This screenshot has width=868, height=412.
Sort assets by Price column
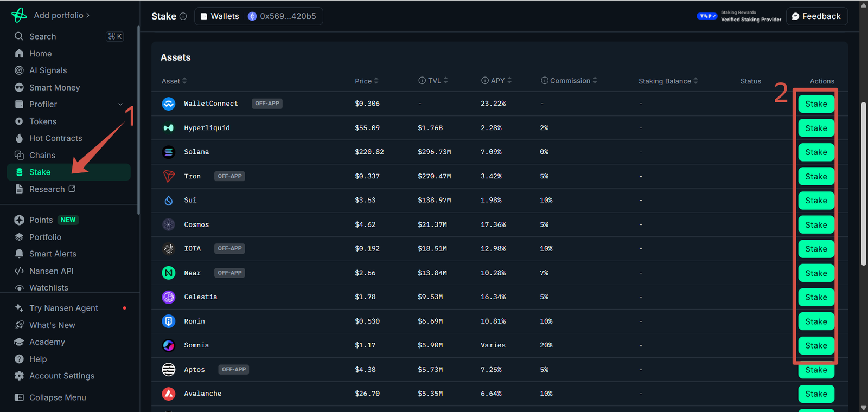(367, 81)
